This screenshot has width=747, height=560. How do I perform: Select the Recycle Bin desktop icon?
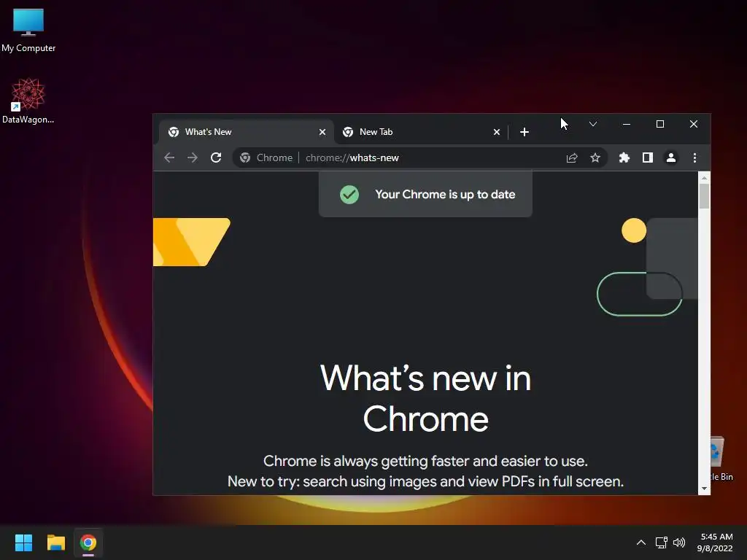pos(721,459)
